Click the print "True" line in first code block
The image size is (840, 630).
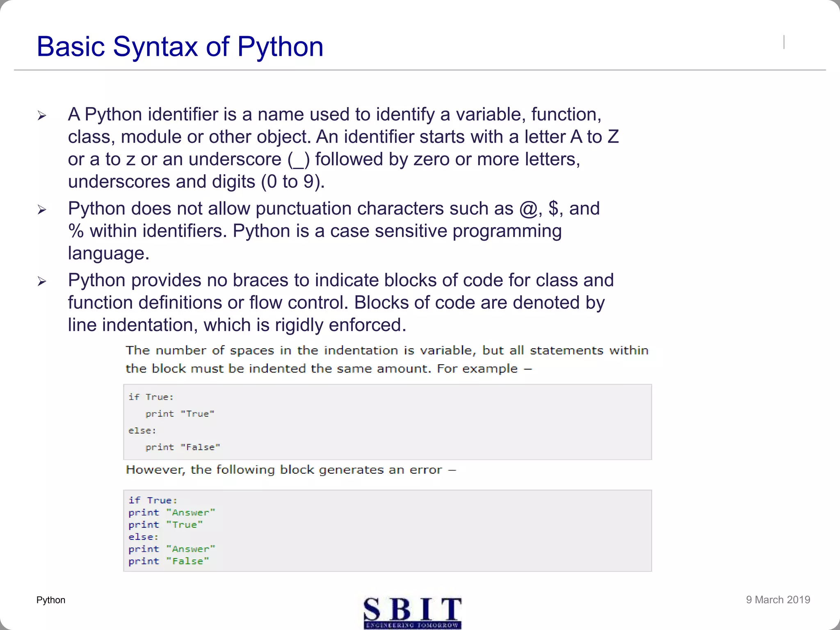(180, 414)
